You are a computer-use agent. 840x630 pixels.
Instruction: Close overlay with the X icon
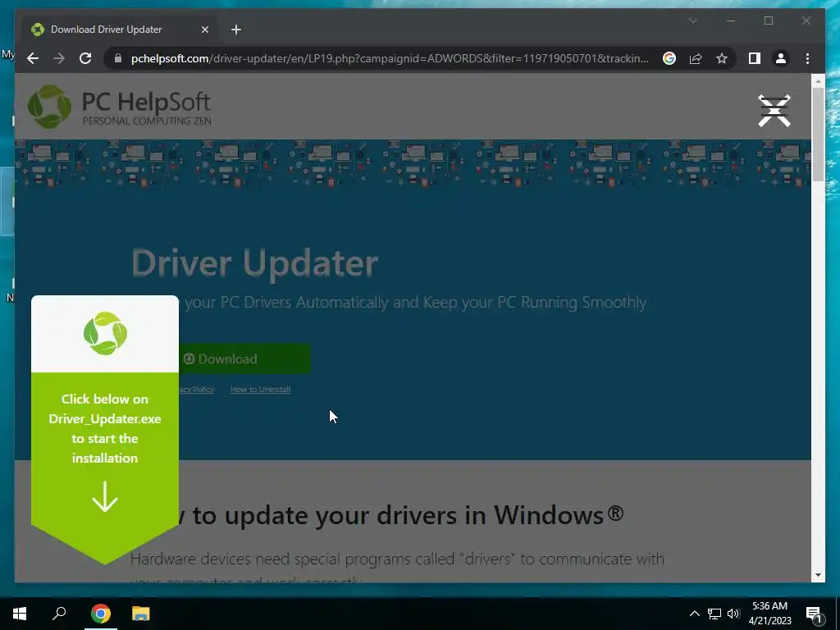pos(774,111)
